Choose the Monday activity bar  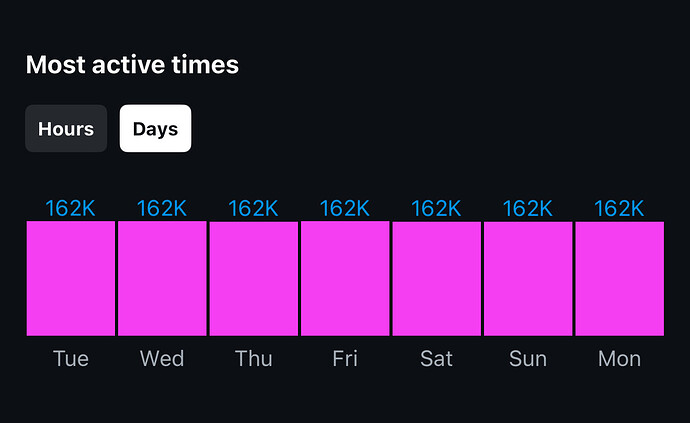[x=620, y=279]
